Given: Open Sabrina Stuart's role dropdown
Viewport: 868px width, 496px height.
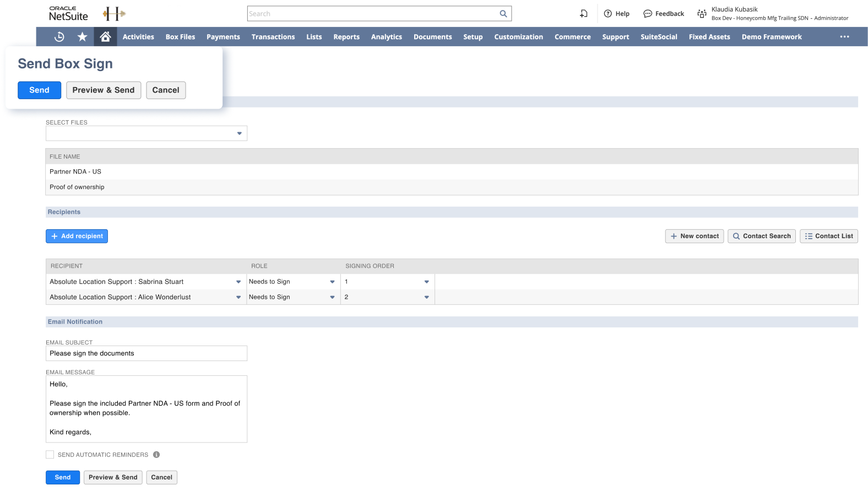Looking at the screenshot, I should click(332, 282).
